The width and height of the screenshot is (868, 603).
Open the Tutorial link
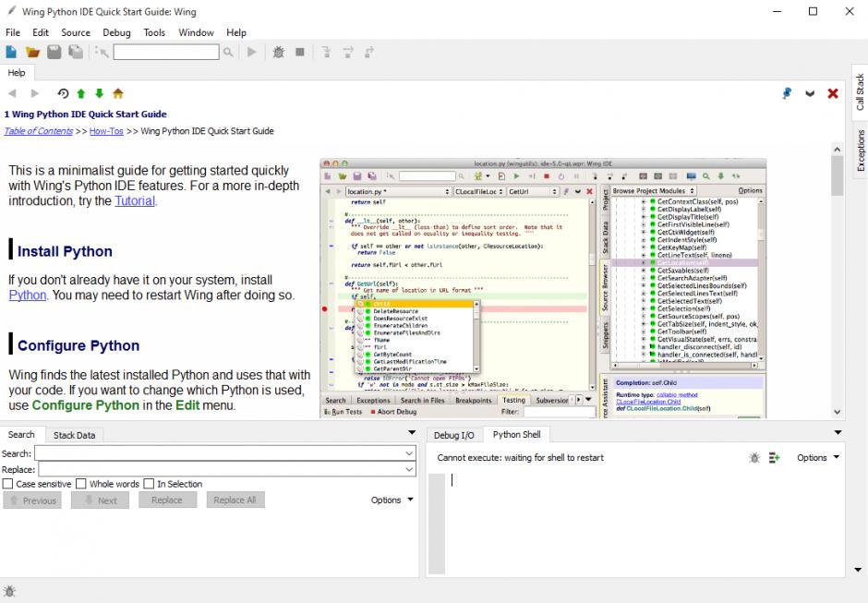coord(135,201)
